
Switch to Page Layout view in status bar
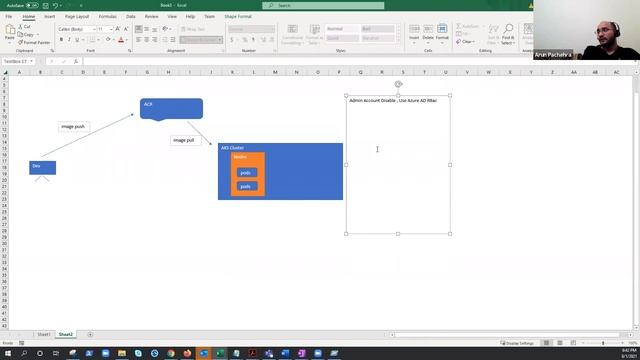(560, 343)
